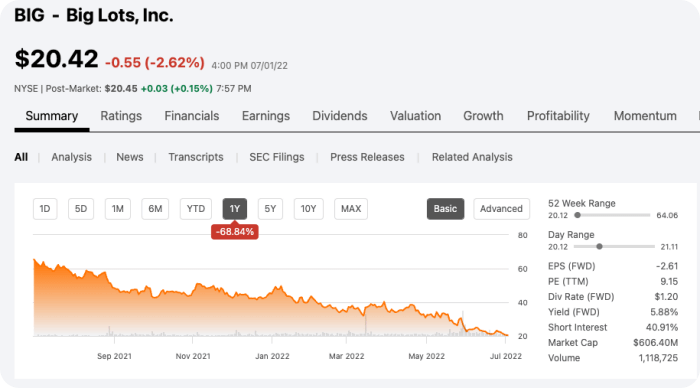The width and height of the screenshot is (700, 388).
Task: Switch the chart to 10Y
Action: [x=308, y=209]
